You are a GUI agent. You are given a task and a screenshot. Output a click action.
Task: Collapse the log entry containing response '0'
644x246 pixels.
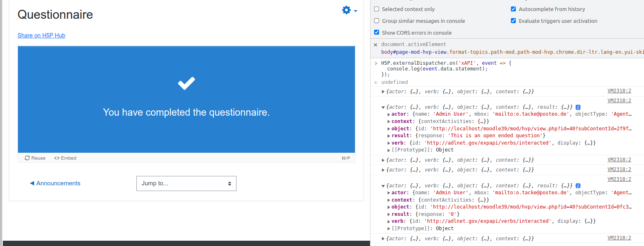(x=383, y=186)
